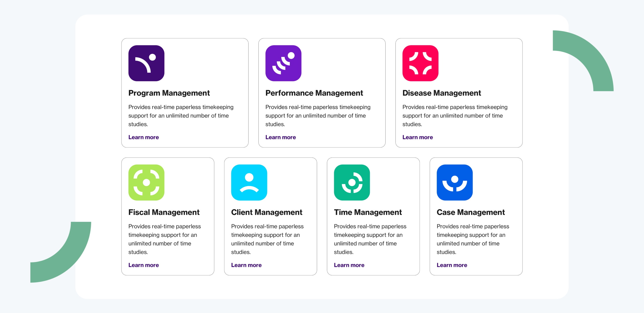
Task: Follow Learn more link for Disease Management
Action: pos(418,137)
